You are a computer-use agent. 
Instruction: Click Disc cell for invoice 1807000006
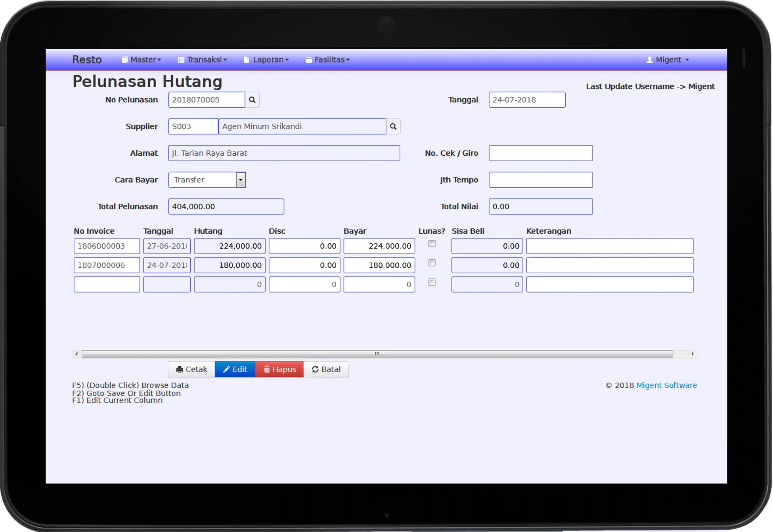click(304, 265)
